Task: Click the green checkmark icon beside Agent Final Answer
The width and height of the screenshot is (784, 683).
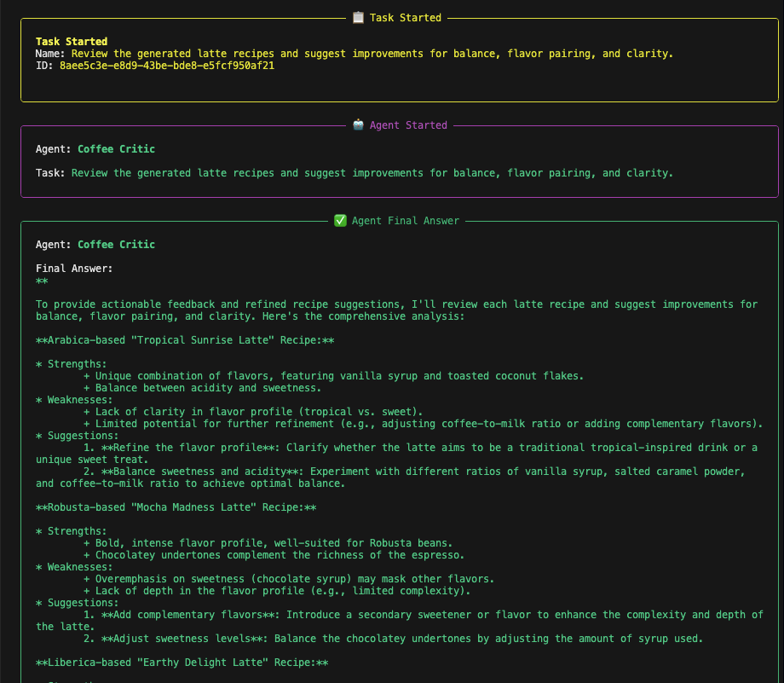Action: [x=339, y=221]
